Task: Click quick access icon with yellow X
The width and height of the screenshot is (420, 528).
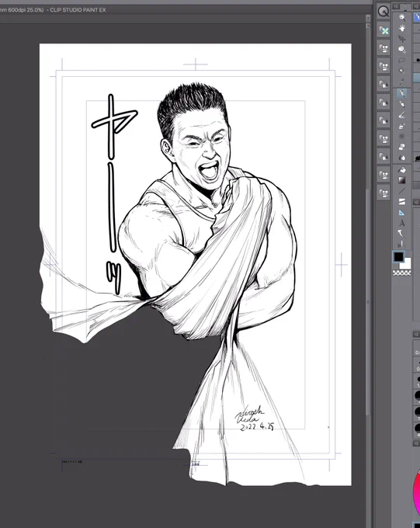Action: pos(384,30)
